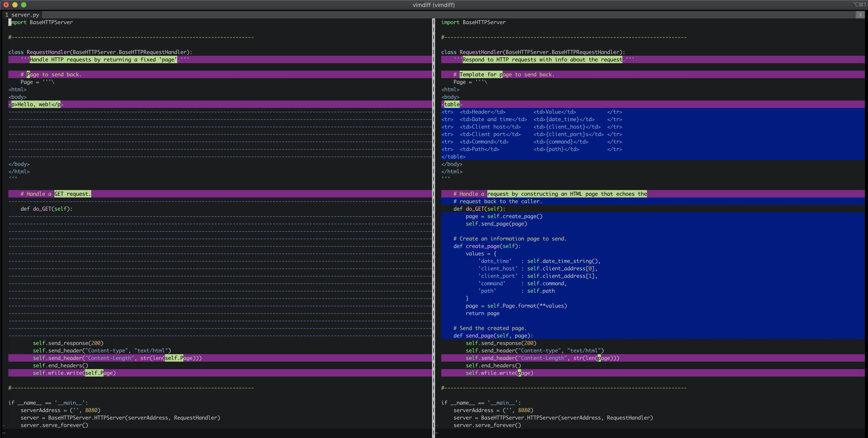This screenshot has height=438, width=868.
Task: Click 'def create_page(self):' line
Action: click(x=487, y=246)
